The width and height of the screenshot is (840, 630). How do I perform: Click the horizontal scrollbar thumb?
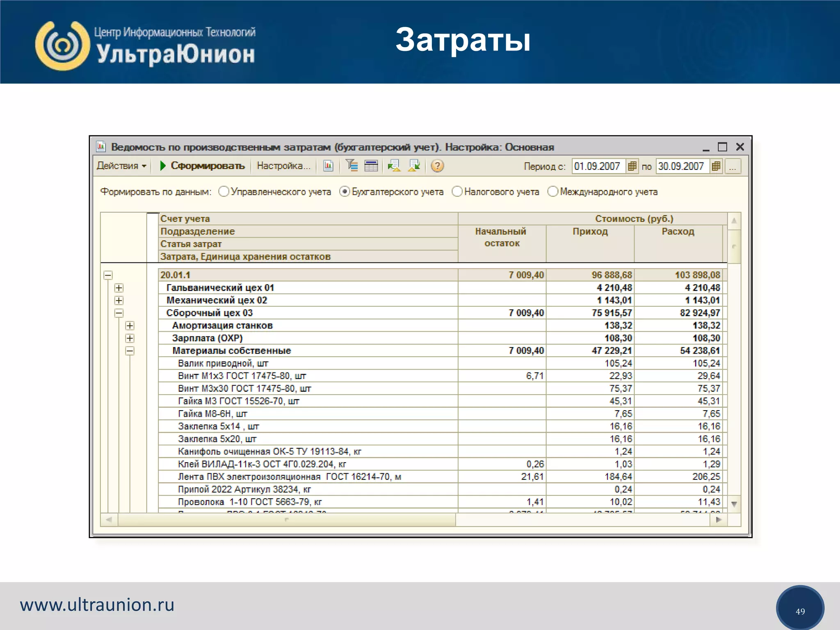[287, 520]
